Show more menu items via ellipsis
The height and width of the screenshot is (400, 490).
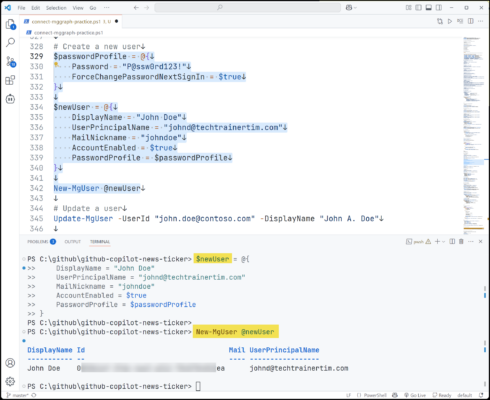pyautogui.click(x=106, y=8)
